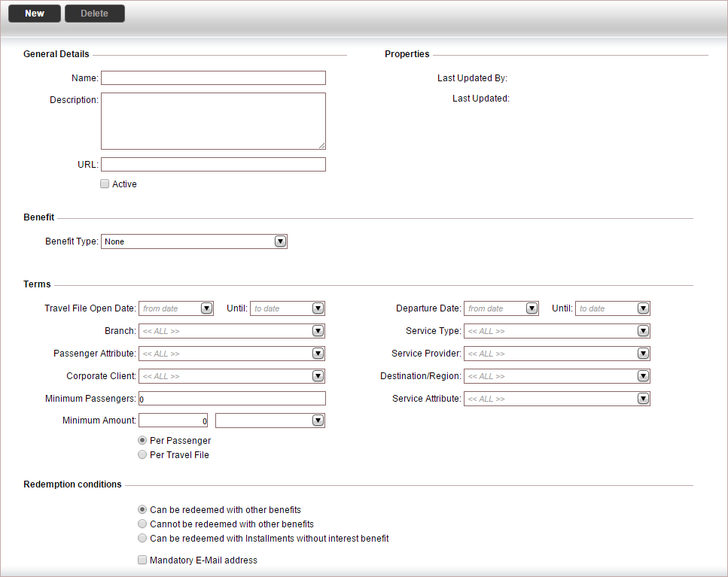
Task: Select the Per Travel File radio button
Action: [x=142, y=454]
